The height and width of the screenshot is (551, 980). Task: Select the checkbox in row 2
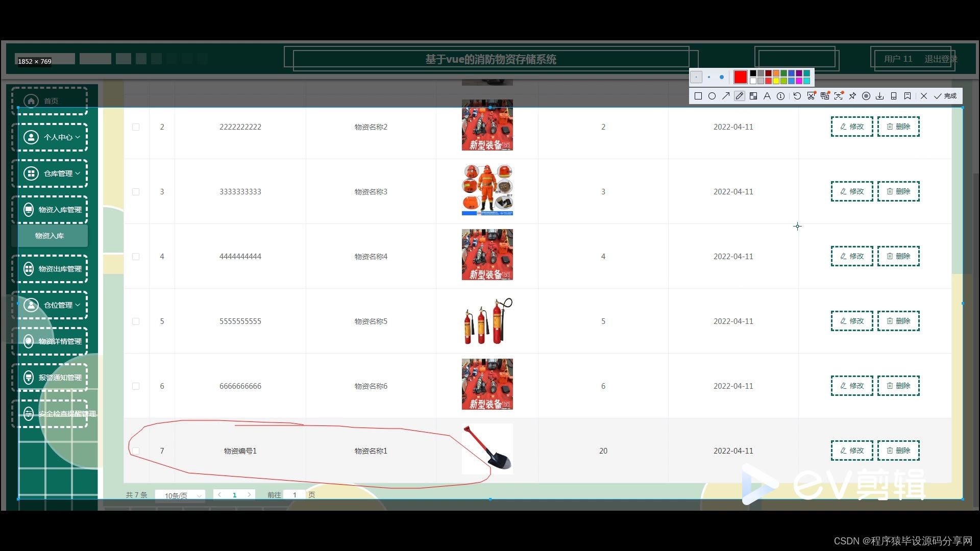pos(136,127)
